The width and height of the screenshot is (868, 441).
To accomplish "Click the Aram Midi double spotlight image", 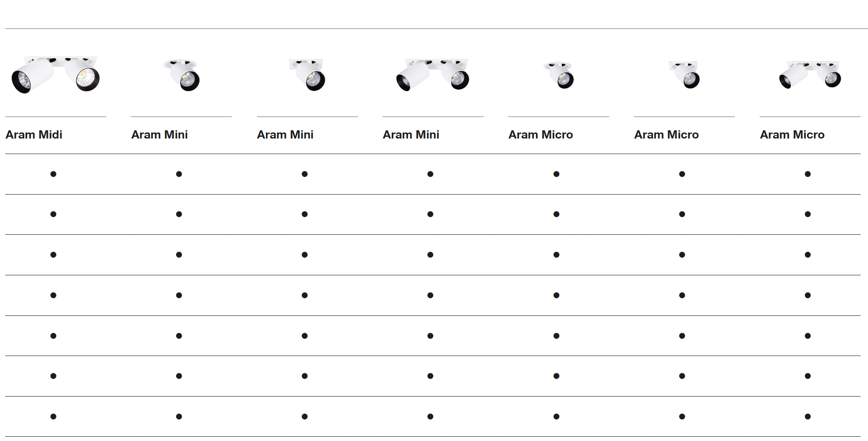I will click(x=55, y=75).
